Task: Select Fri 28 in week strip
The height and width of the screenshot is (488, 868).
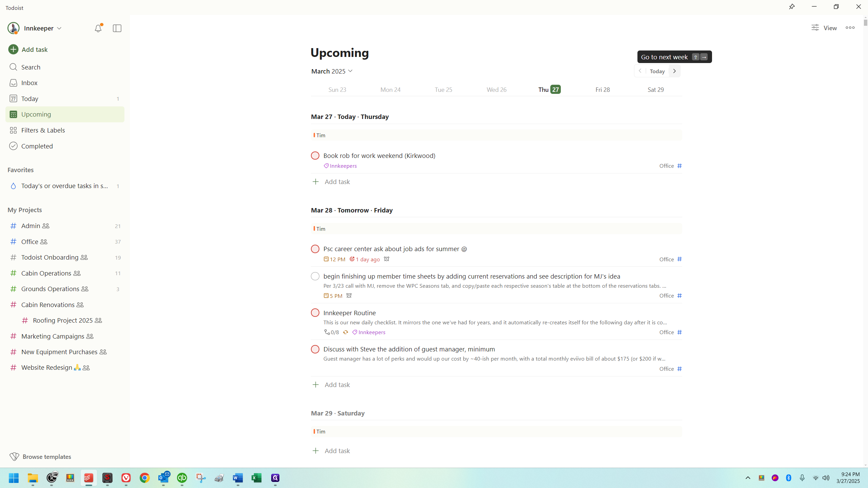Action: pyautogui.click(x=603, y=89)
